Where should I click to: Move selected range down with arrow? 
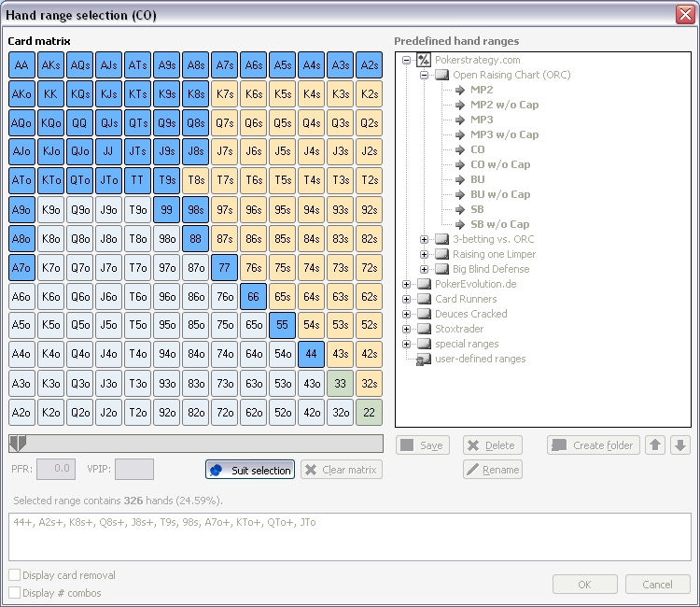679,445
